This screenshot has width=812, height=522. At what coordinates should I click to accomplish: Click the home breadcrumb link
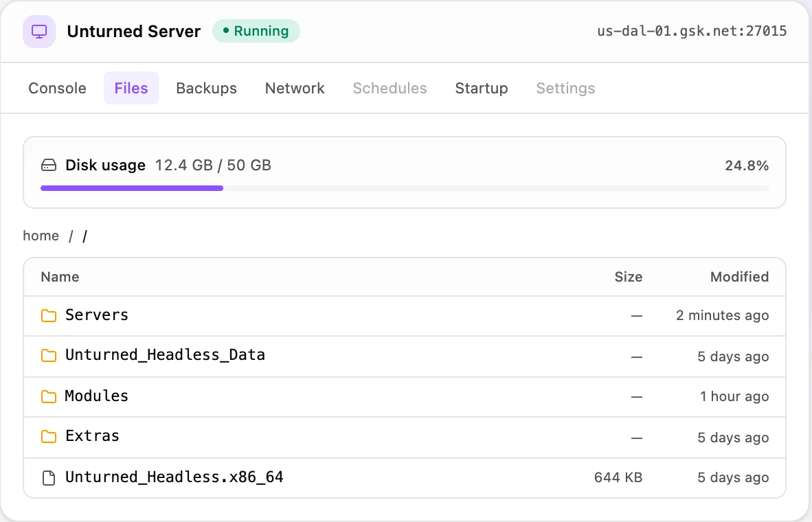tap(41, 236)
